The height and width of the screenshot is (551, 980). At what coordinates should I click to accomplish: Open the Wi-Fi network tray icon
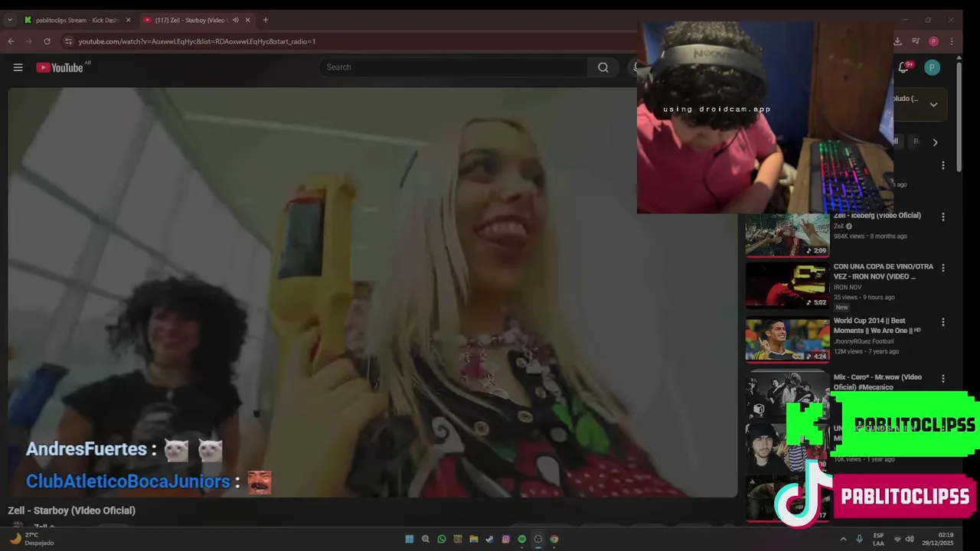click(897, 539)
